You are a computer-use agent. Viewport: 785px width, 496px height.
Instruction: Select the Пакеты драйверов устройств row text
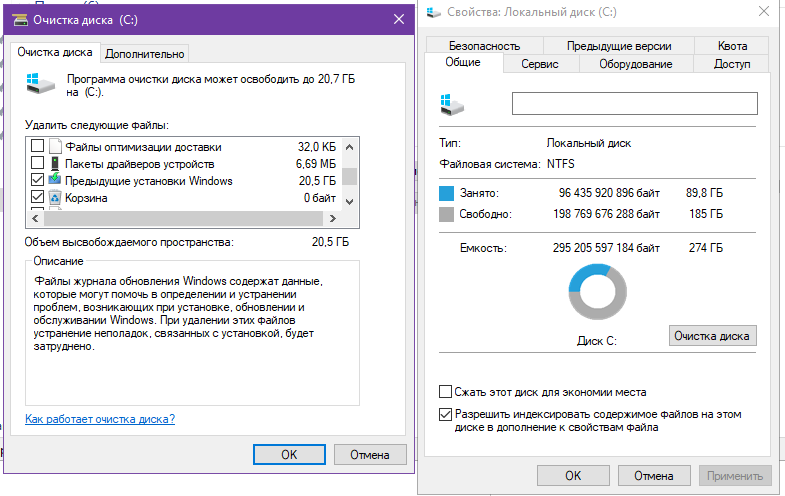pos(140,164)
